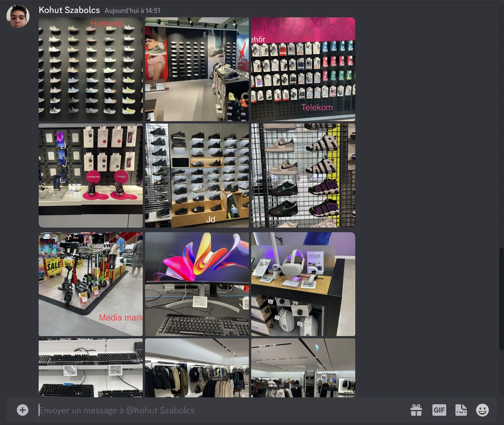Open the VR headset display photo
This screenshot has height=425, width=504.
(x=303, y=284)
